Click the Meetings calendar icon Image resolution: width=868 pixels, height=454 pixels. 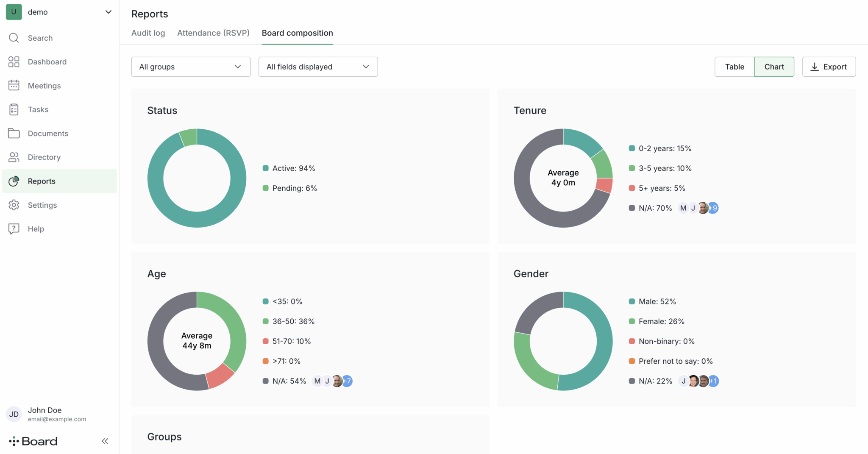click(x=14, y=86)
